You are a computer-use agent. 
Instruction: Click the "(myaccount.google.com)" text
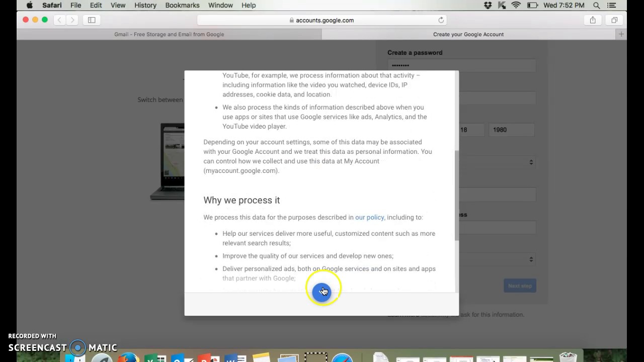tap(241, 170)
